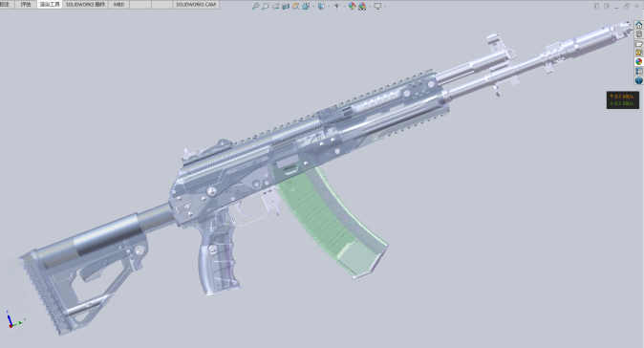Open Edit Appearance color ball

tap(352, 6)
